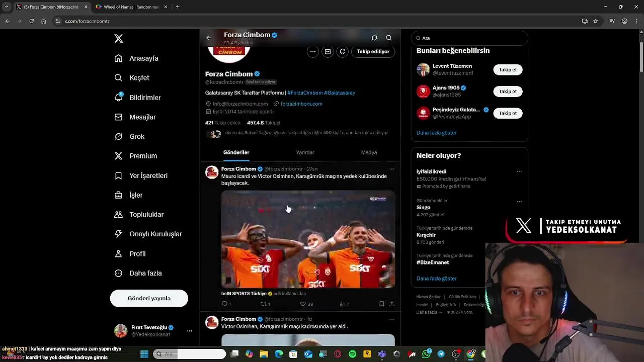
Task: Open #Galatasaray hashtag link
Action: [340, 93]
